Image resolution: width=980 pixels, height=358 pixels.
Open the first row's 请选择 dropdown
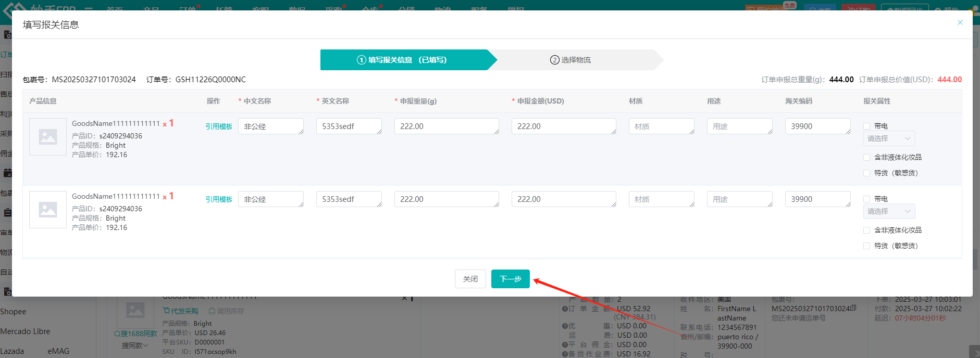click(888, 139)
